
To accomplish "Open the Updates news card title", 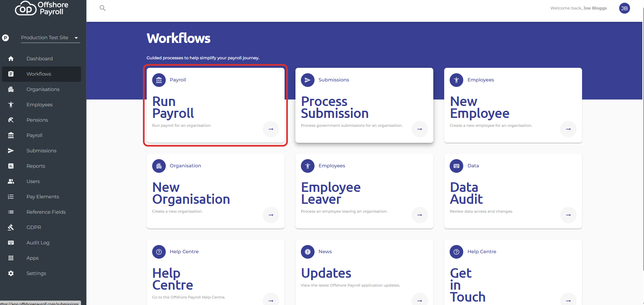I will click(326, 273).
